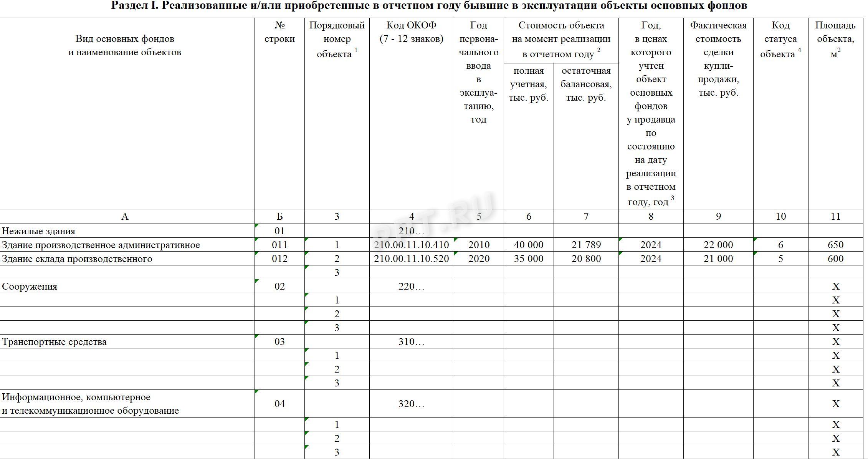
Task: Click row number "011"
Action: point(279,245)
